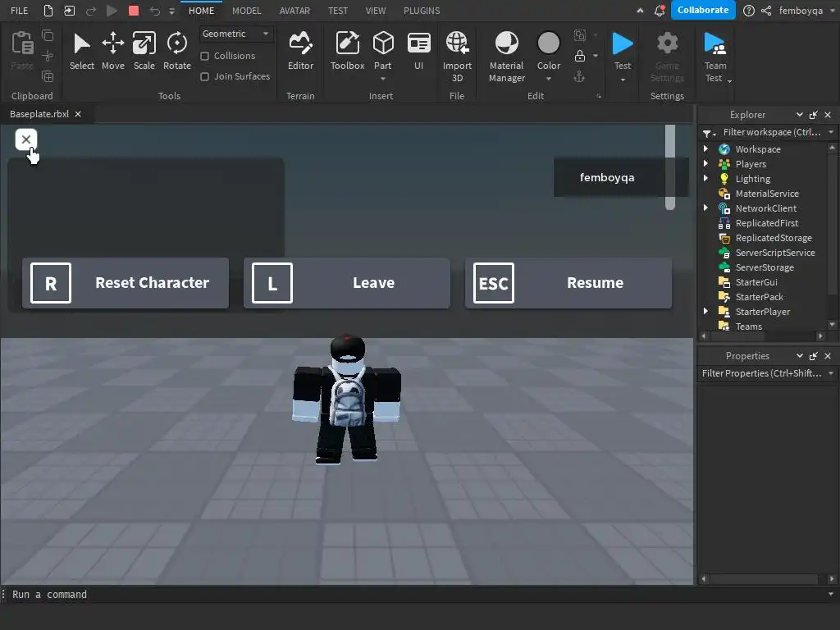Click the Collaborate button
Screen dimensions: 840x630
pyautogui.click(x=703, y=10)
